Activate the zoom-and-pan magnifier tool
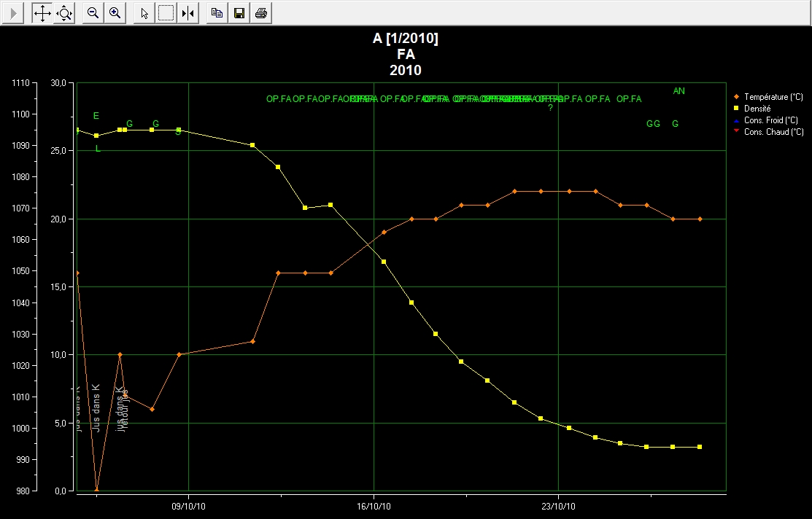812x519 pixels. pos(65,12)
